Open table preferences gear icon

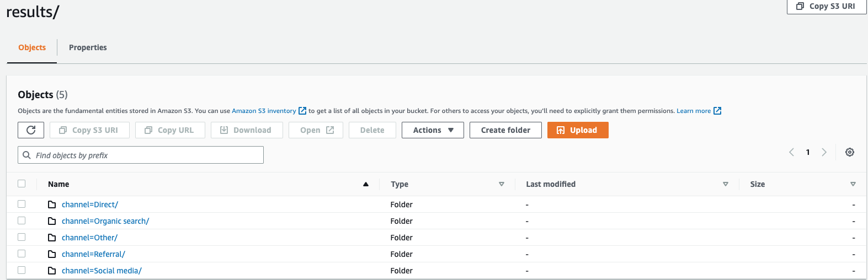click(x=850, y=152)
